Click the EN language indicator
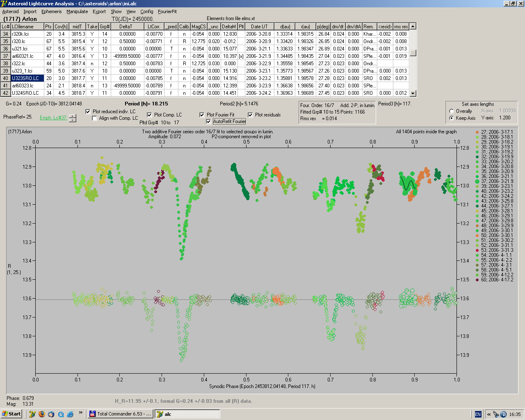525x420 pixels. [478, 414]
